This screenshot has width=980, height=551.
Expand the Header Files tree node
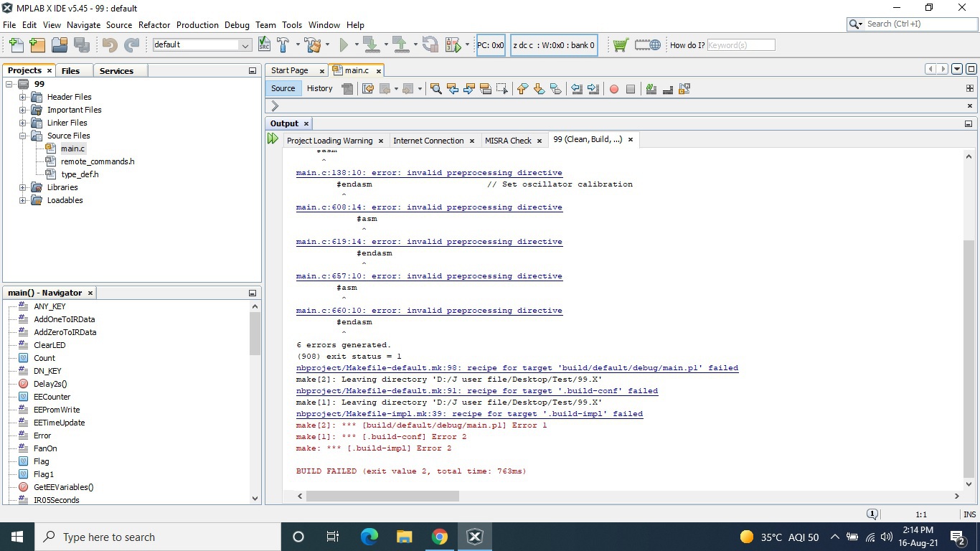tap(23, 97)
